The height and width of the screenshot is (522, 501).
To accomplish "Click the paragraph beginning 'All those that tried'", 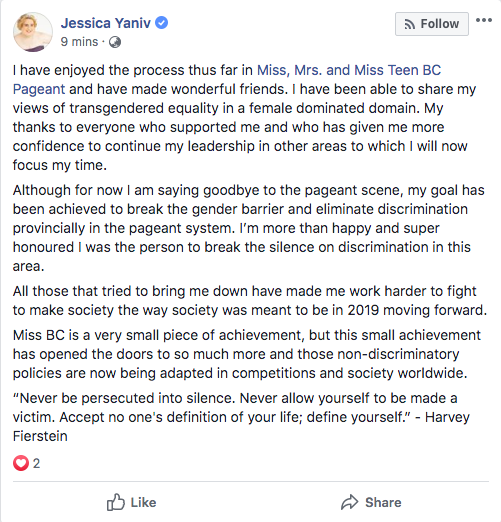I will pyautogui.click(x=250, y=301).
